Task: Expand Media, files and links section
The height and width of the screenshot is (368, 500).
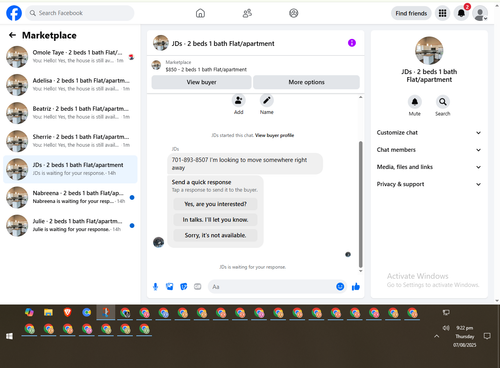Action: (x=429, y=167)
